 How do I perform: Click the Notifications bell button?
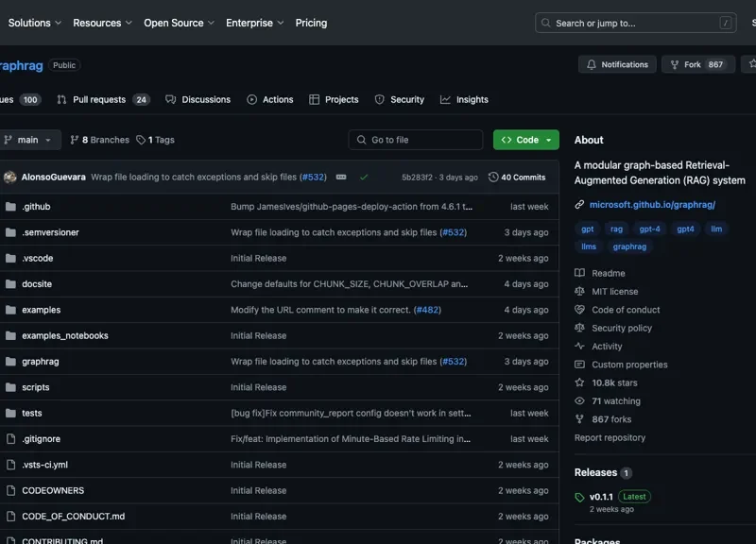click(x=617, y=64)
